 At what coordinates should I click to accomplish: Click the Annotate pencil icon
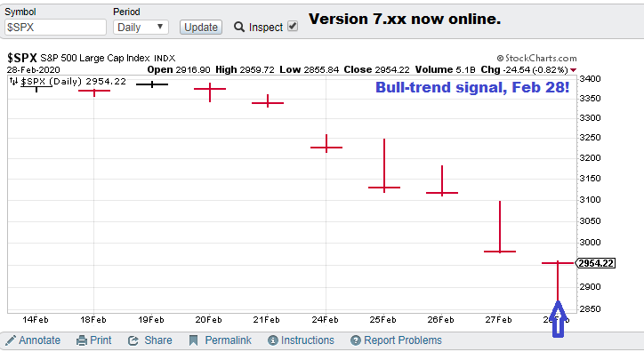11,340
